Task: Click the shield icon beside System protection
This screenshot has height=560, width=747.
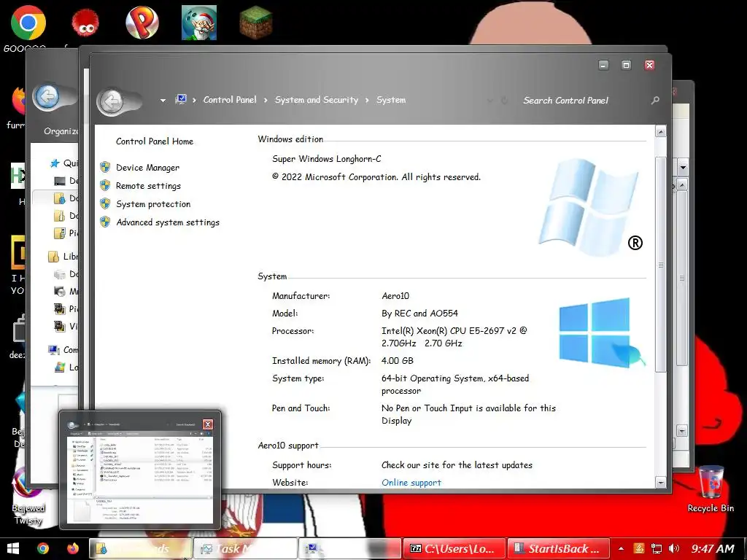Action: pos(105,204)
